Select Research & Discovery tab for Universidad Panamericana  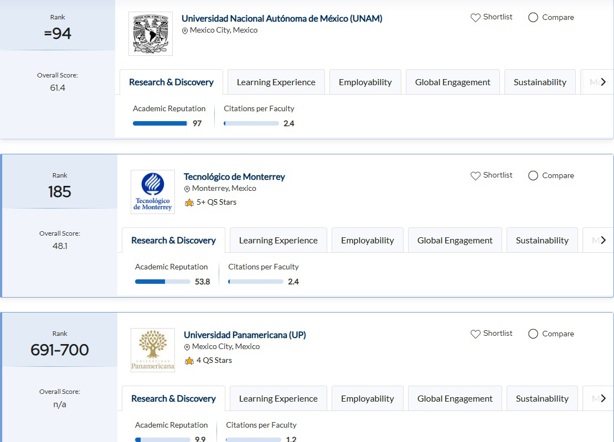click(173, 399)
